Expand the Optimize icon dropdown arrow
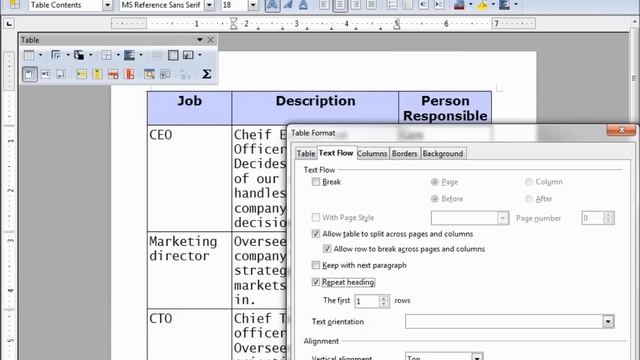 (x=200, y=55)
